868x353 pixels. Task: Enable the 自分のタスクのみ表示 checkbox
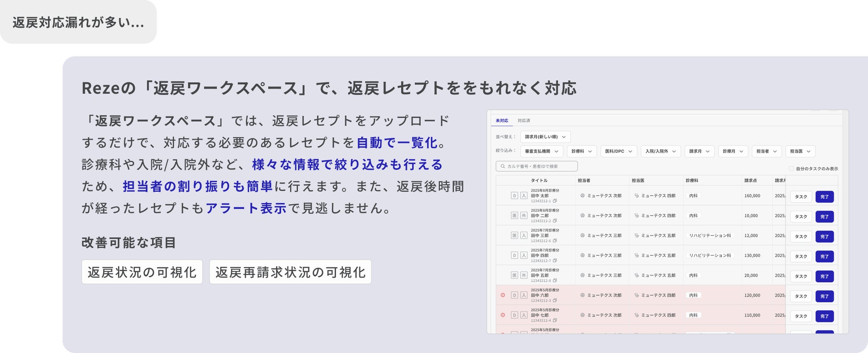coord(791,168)
